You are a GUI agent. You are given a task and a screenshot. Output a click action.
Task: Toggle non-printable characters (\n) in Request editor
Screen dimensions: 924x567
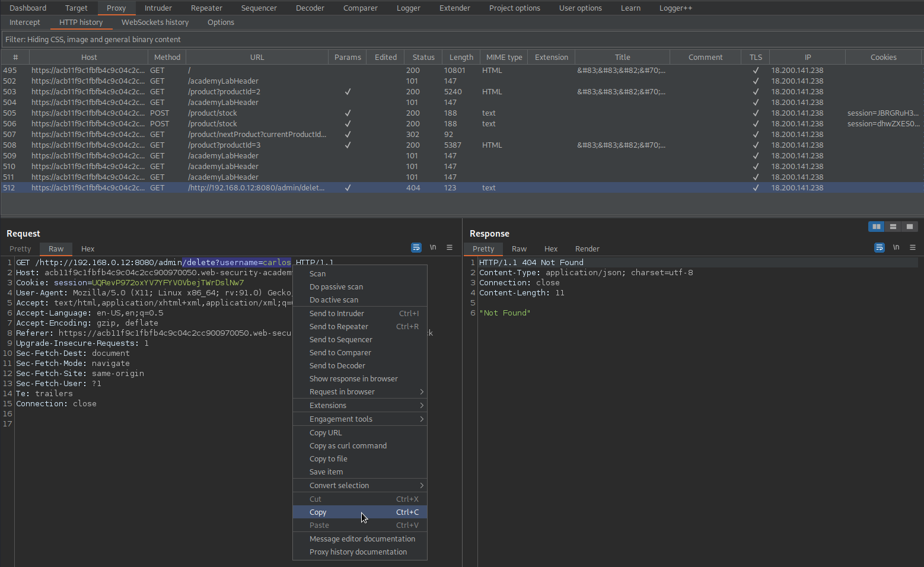[433, 247]
